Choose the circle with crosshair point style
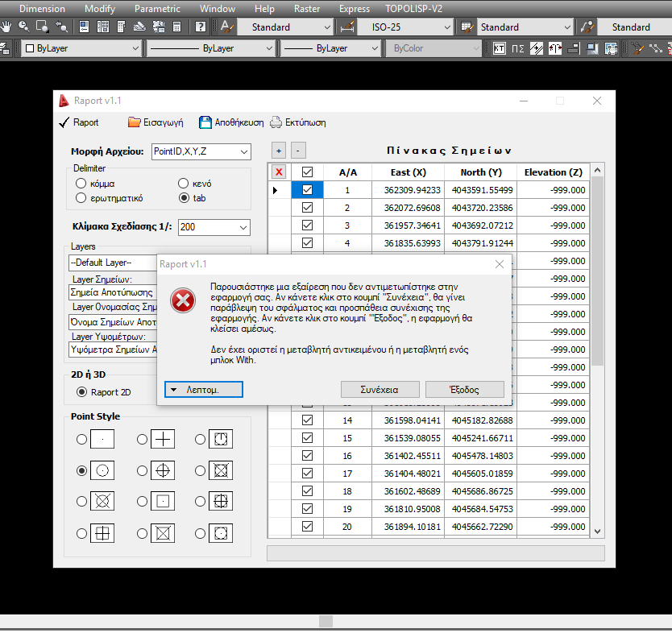Screen dimensions: 672x633 click(x=142, y=470)
